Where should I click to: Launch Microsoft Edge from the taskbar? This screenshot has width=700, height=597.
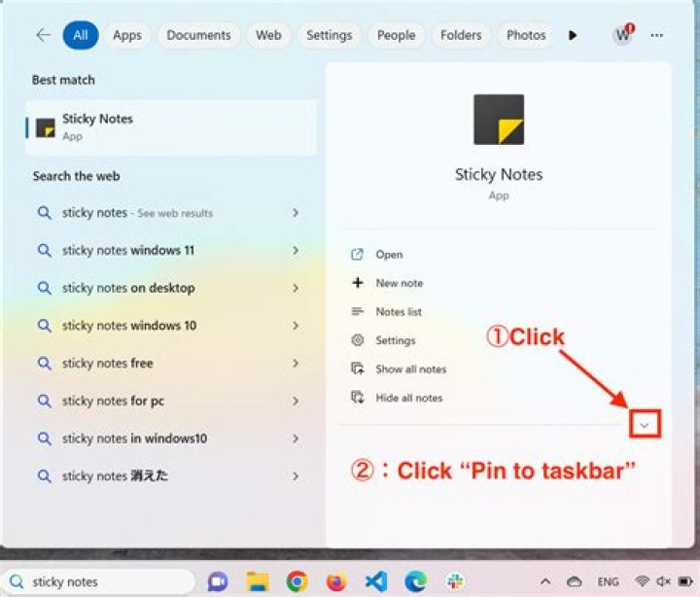[416, 581]
